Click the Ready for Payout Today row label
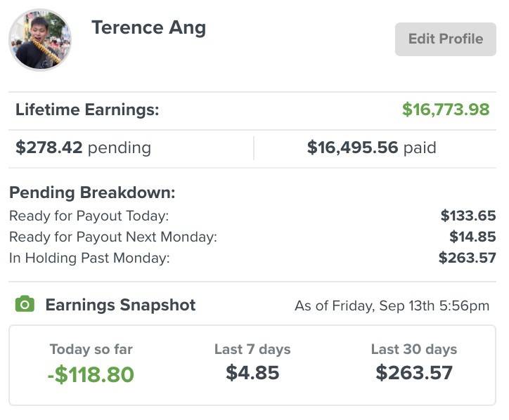The image size is (509, 420). (89, 216)
